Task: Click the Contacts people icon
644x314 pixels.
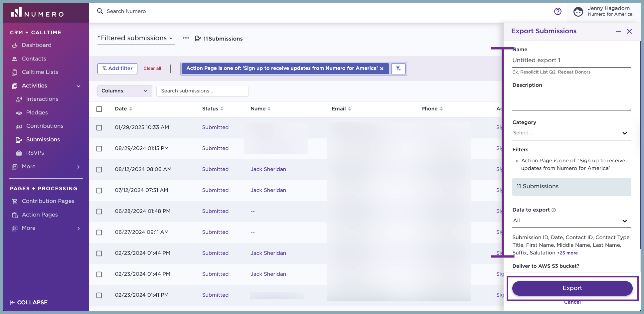Action: pos(15,59)
